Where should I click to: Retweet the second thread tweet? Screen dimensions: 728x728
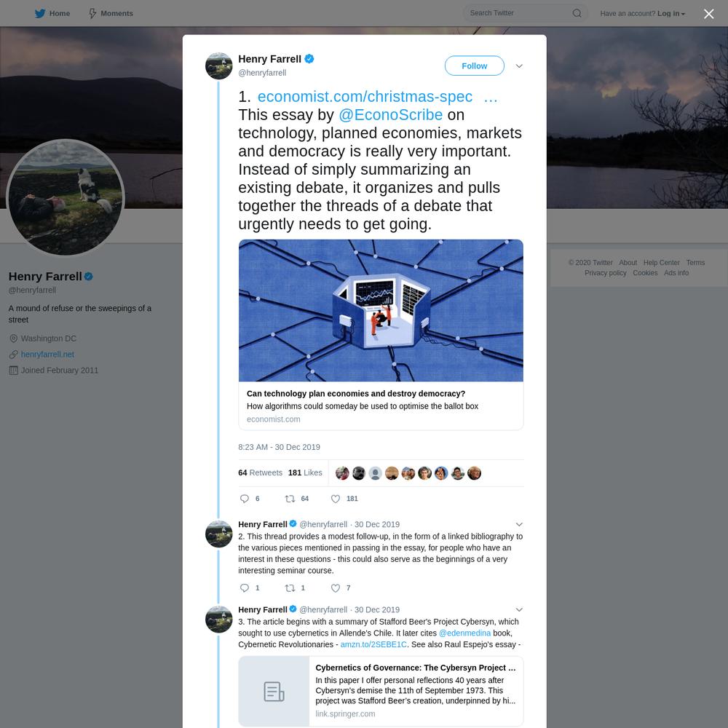pyautogui.click(x=290, y=587)
